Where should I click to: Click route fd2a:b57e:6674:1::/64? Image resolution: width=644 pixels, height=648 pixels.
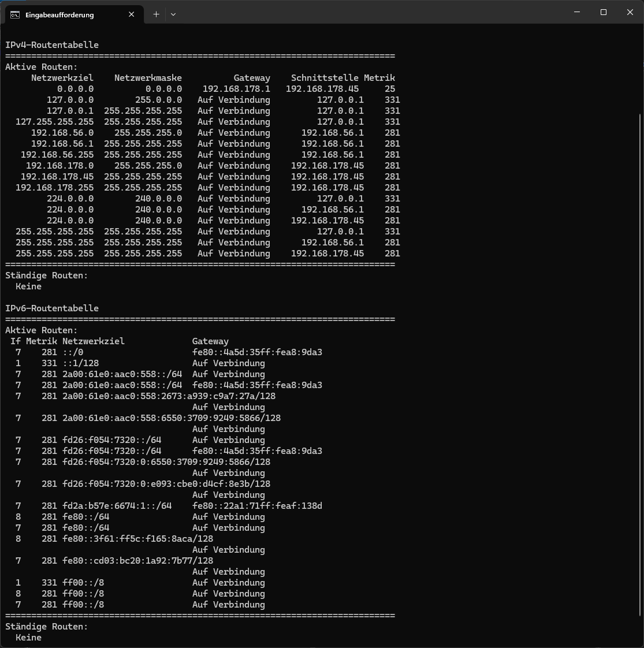pyautogui.click(x=117, y=506)
